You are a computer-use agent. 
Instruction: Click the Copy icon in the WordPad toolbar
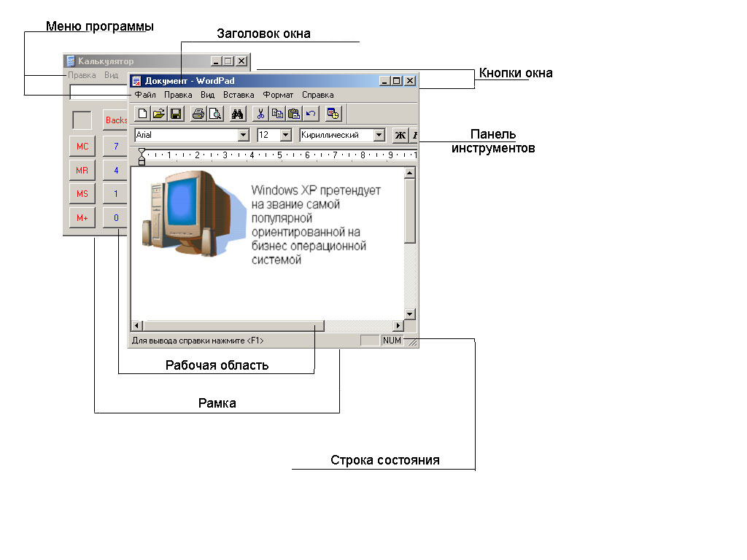(277, 114)
